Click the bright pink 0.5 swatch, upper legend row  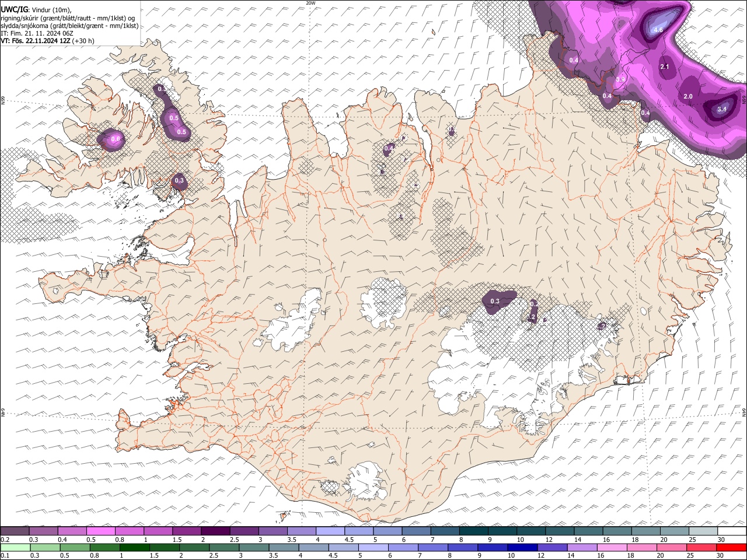point(100,531)
